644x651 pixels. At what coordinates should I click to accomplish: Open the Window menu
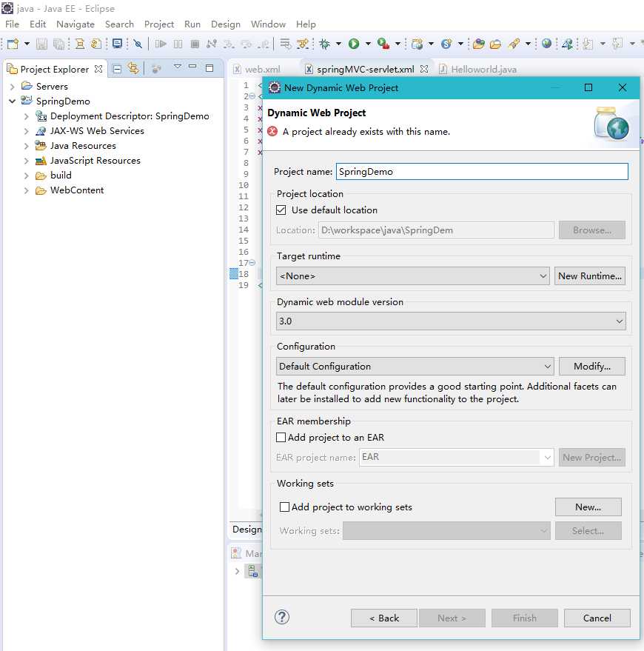pos(268,24)
